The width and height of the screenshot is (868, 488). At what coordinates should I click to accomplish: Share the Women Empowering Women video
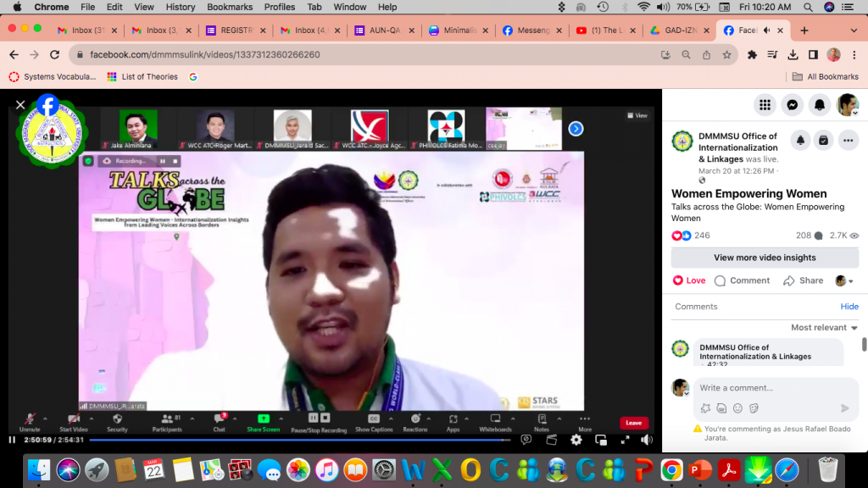coord(804,280)
